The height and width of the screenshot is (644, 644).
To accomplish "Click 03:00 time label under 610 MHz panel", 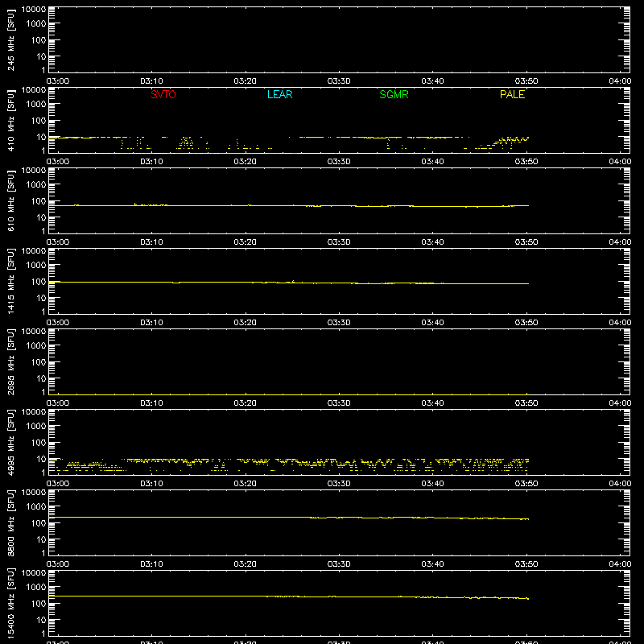I will coord(58,242).
